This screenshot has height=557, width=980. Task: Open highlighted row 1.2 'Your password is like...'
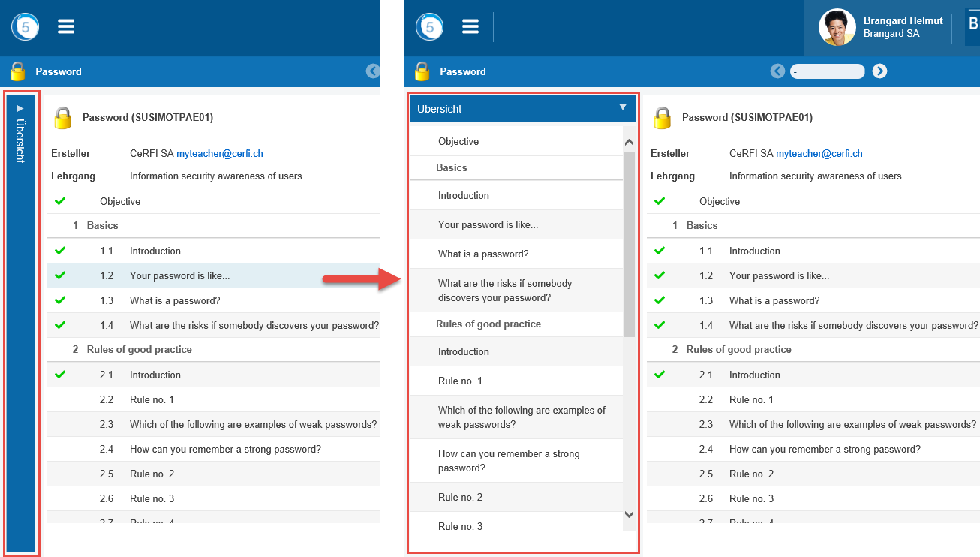pos(179,275)
